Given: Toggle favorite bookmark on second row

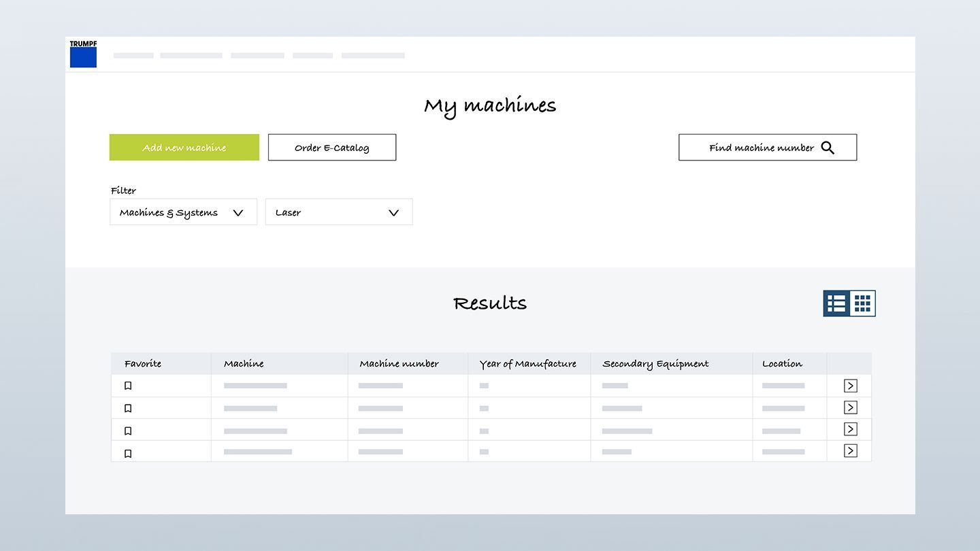Looking at the screenshot, I should tap(128, 408).
